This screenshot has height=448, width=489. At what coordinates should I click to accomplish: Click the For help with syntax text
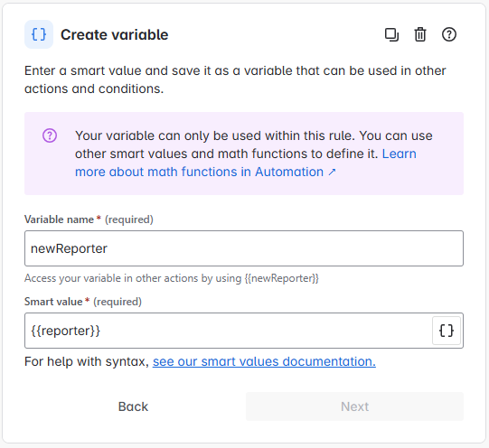pos(87,361)
